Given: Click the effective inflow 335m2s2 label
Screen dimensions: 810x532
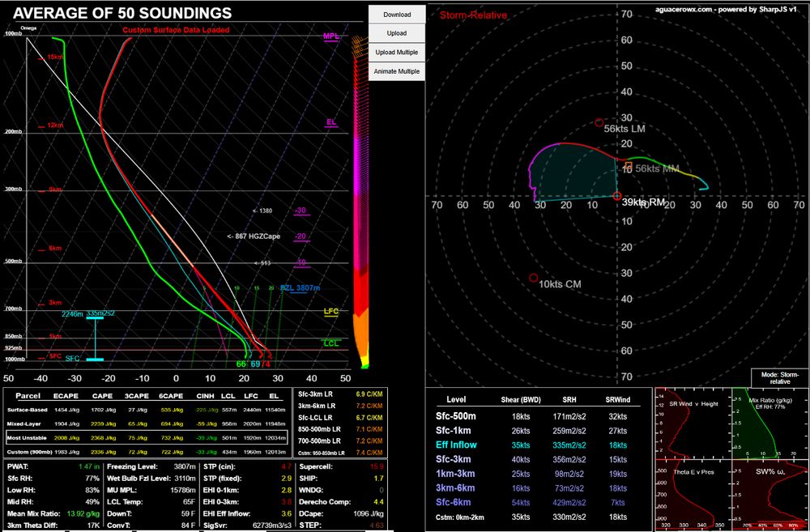Looking at the screenshot, I should pyautogui.click(x=100, y=313).
